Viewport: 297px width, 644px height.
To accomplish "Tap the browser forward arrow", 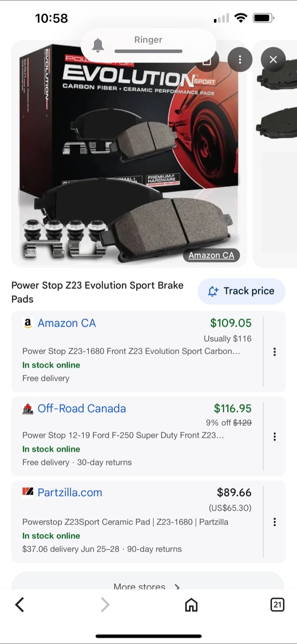I will [x=105, y=605].
